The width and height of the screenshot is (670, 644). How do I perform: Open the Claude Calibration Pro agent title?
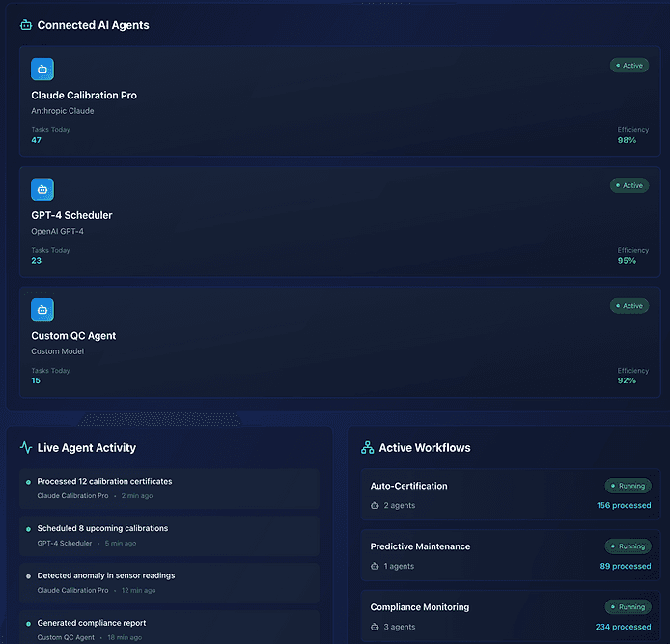click(84, 96)
